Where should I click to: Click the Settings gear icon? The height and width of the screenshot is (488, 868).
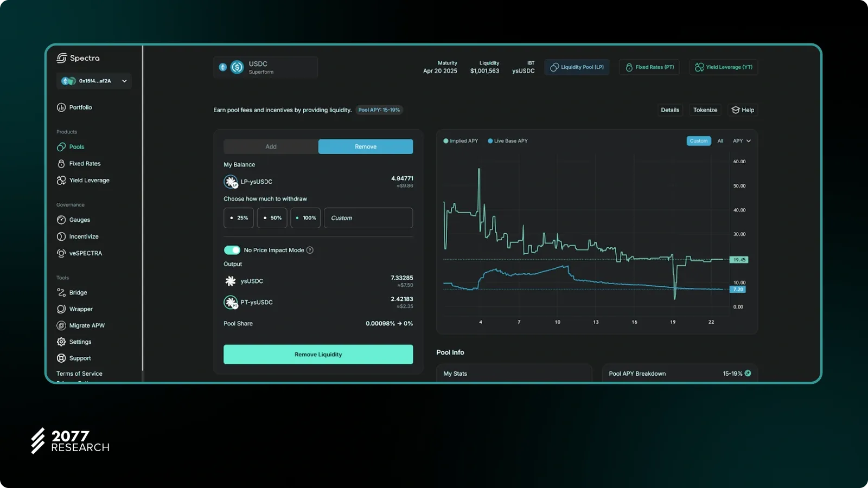click(x=61, y=342)
